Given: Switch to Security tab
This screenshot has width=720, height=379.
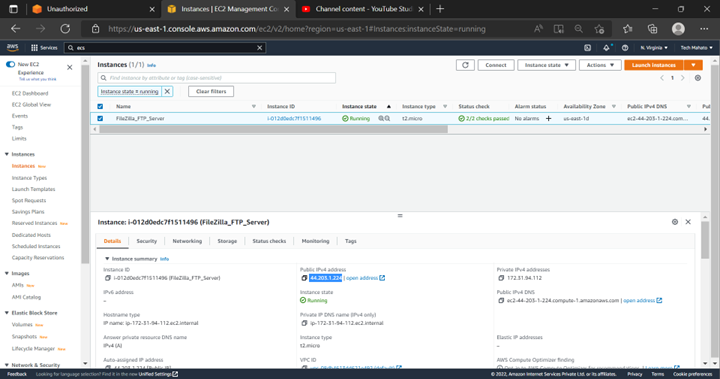Looking at the screenshot, I should coord(146,241).
